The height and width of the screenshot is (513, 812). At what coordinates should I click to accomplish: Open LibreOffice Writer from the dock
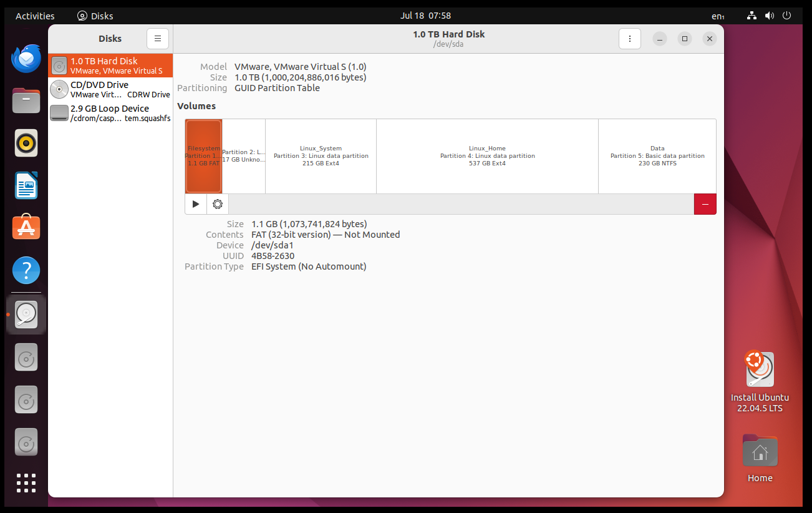coord(26,185)
